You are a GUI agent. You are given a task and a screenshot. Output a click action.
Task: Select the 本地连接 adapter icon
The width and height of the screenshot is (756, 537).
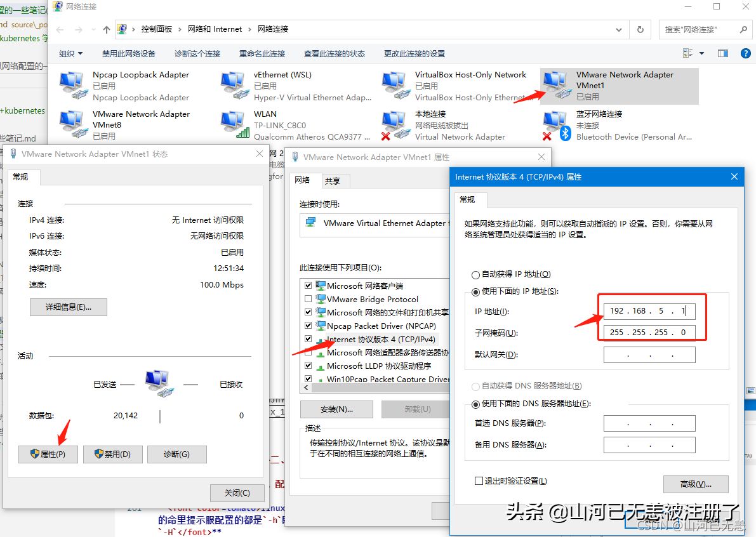[x=396, y=124]
